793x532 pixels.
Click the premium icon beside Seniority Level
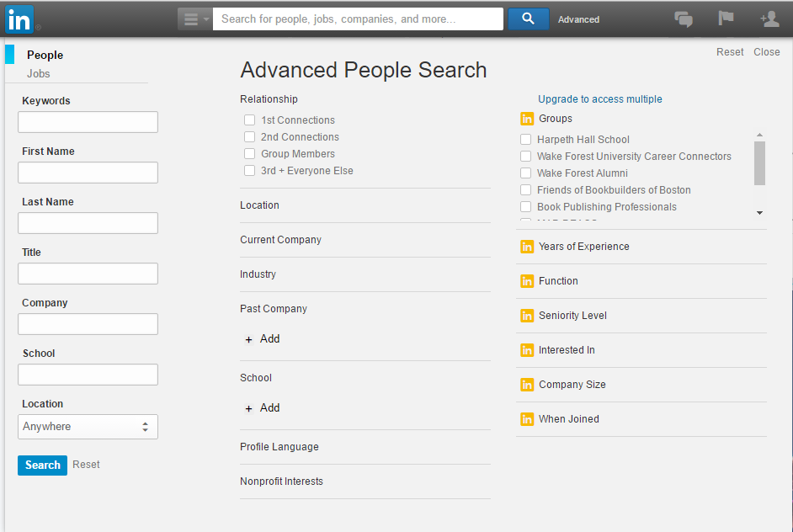pos(527,316)
